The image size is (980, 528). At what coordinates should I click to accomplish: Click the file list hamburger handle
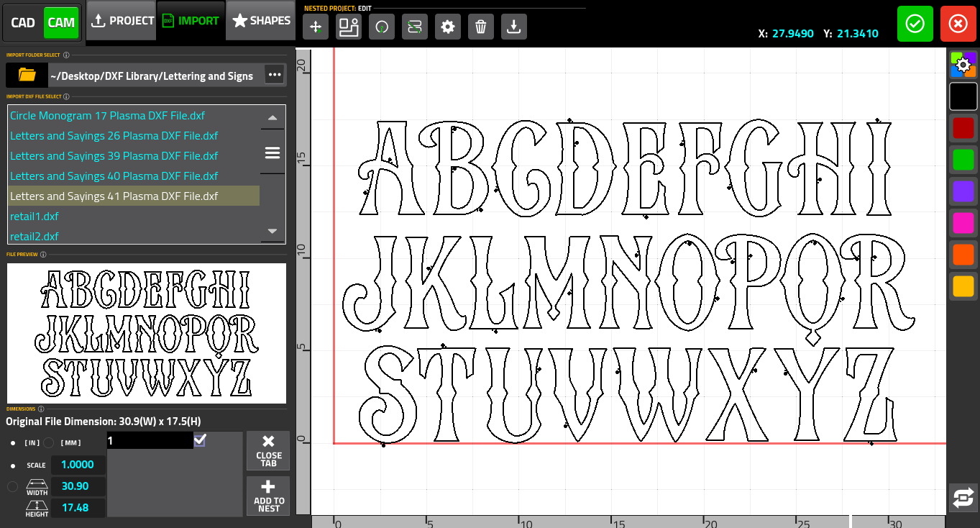(273, 152)
